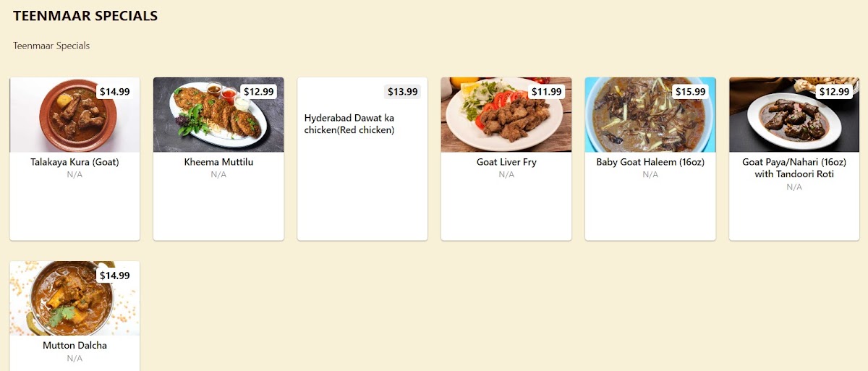Click the Goat Liver Fry name

[506, 162]
